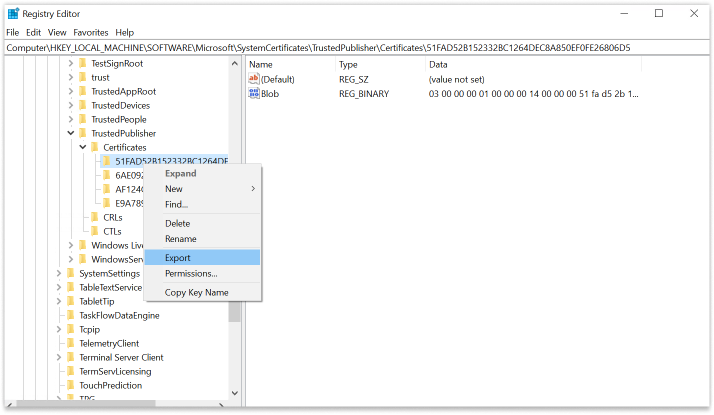Select the Terminal Server Client key
Viewport: 714px width, 415px height.
pyautogui.click(x=121, y=358)
